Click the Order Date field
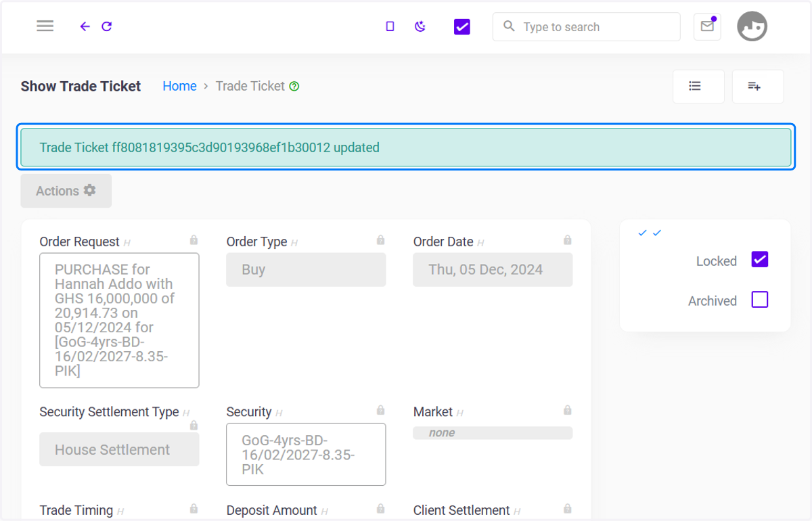Screen dimensions: 812x521 click(x=493, y=269)
